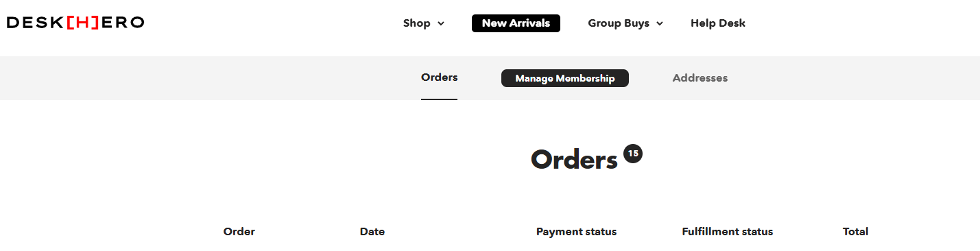The image size is (980, 251).
Task: Select the Fulfillment status column header
Action: 728,232
